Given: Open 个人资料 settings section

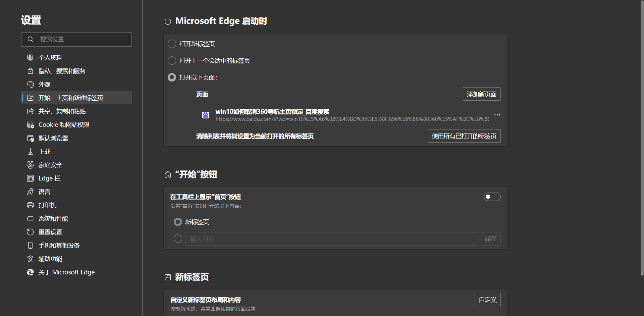Looking at the screenshot, I should tap(76, 57).
